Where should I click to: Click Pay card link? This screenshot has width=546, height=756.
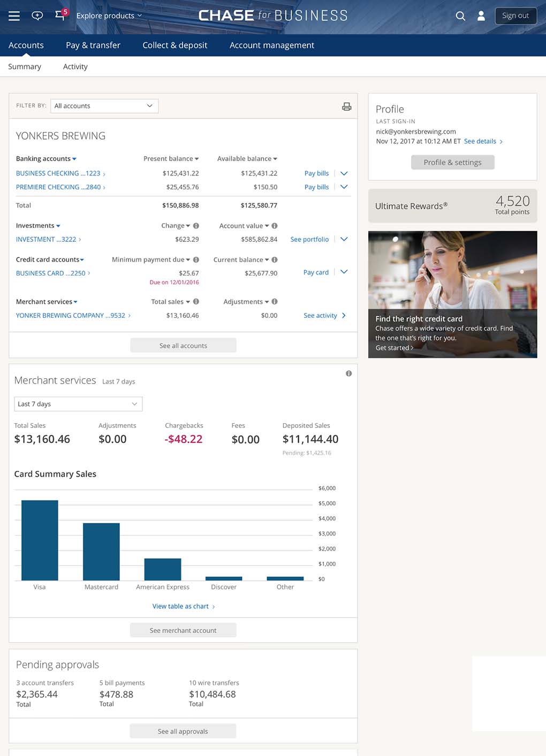click(316, 272)
